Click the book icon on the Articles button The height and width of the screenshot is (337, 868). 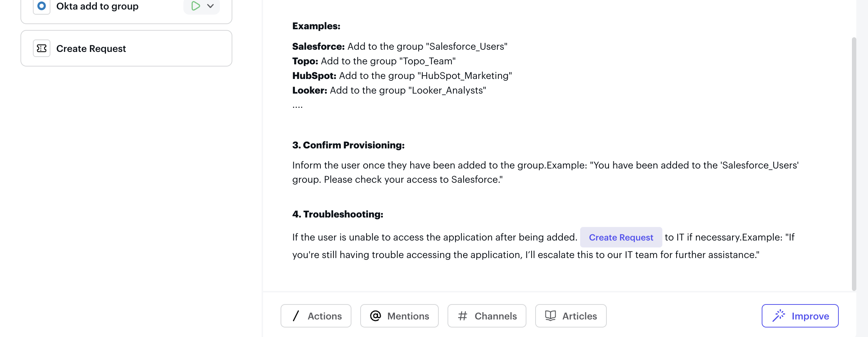tap(550, 316)
